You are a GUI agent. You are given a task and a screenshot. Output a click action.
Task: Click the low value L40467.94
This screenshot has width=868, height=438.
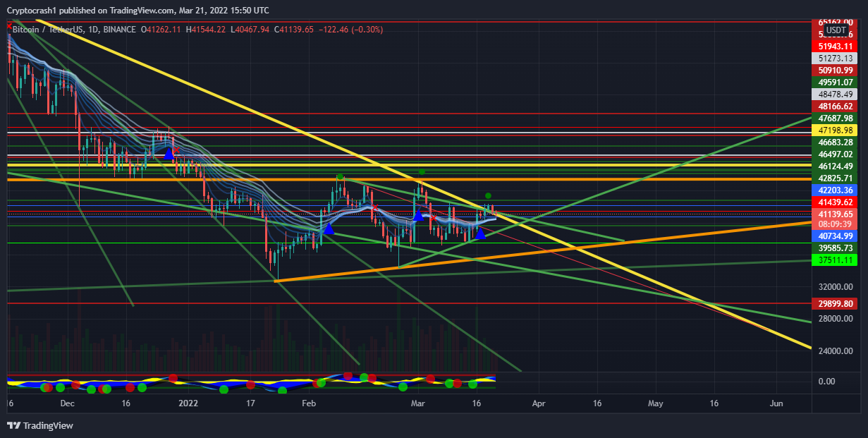[250, 30]
